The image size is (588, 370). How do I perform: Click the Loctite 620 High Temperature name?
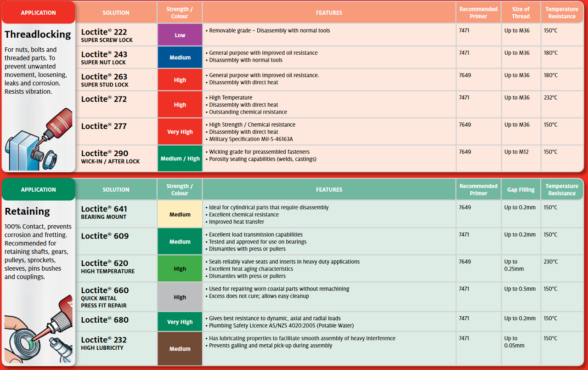coord(108,267)
